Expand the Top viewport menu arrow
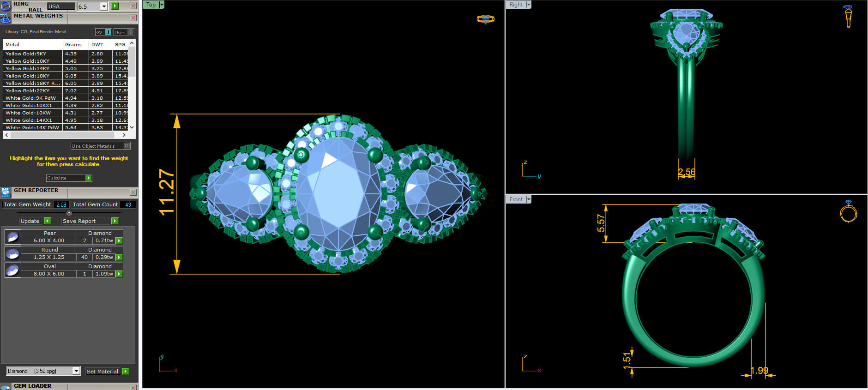 click(x=162, y=5)
